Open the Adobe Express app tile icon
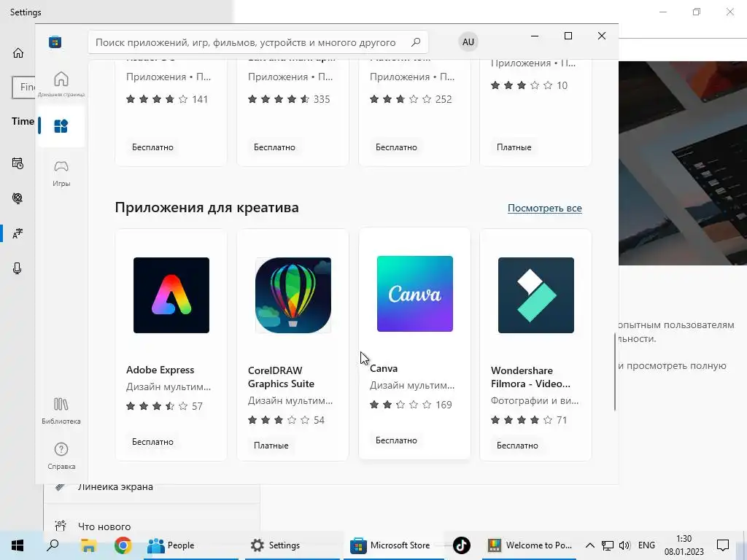The height and width of the screenshot is (560, 747). coord(171,295)
